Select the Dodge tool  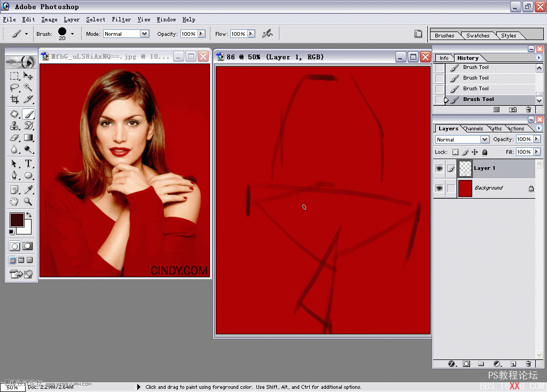[x=28, y=150]
